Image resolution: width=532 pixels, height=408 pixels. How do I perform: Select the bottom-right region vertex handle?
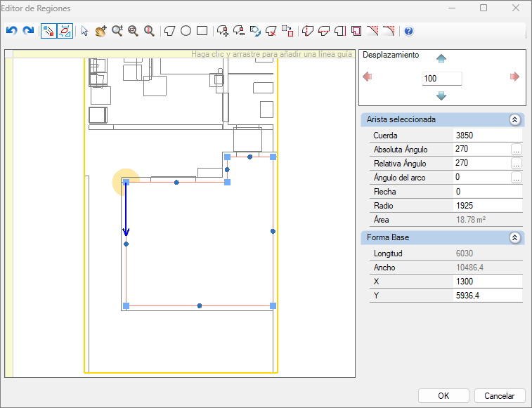pyautogui.click(x=273, y=306)
